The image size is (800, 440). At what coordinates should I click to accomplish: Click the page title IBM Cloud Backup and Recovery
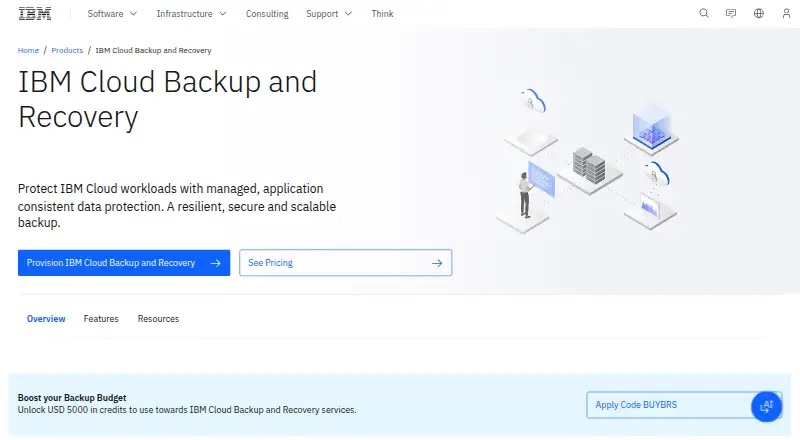(167, 99)
